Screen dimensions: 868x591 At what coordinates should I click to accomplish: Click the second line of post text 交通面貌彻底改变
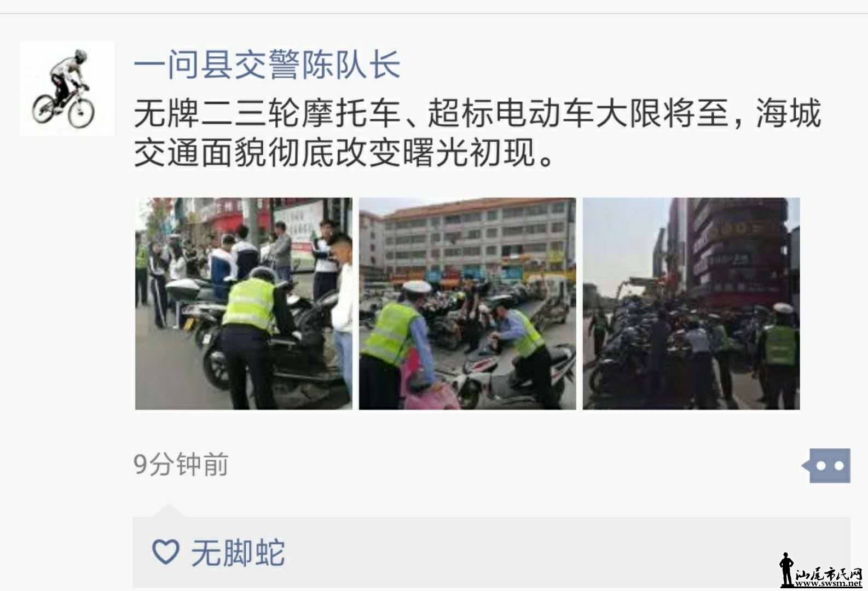pyautogui.click(x=345, y=152)
